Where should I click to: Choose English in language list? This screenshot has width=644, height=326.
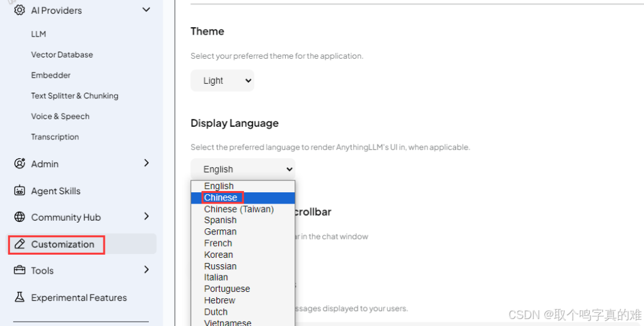click(x=243, y=186)
